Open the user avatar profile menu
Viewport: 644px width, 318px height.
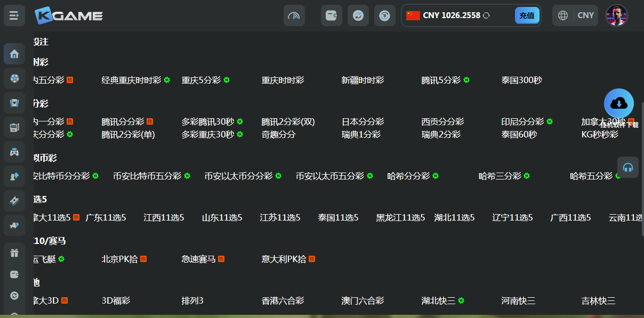pos(617,15)
